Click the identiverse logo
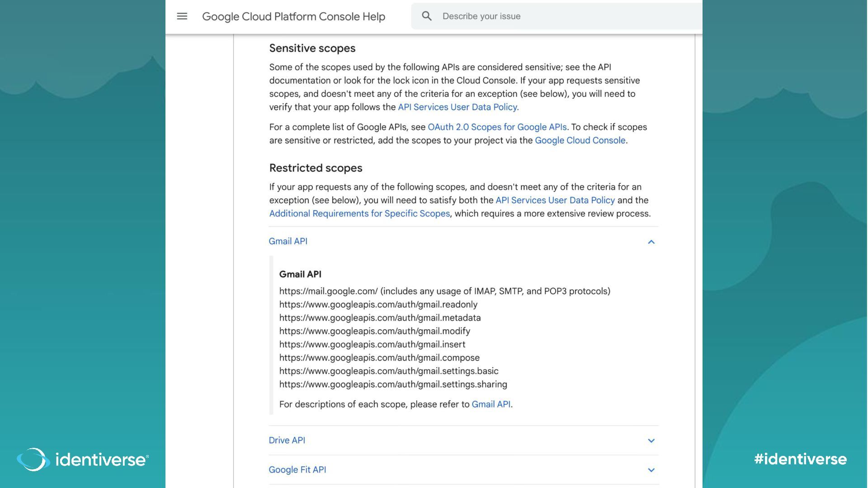Viewport: 868px width, 488px height. pyautogui.click(x=83, y=460)
